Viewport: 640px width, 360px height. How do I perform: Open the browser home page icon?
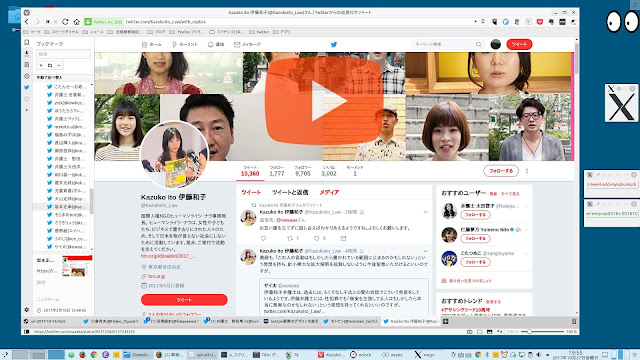[x=76, y=22]
